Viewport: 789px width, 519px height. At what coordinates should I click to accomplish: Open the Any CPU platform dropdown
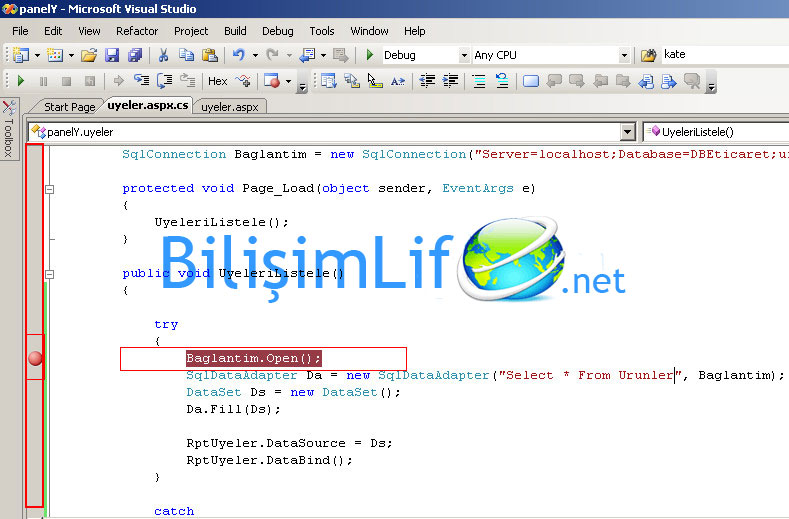pyautogui.click(x=624, y=55)
